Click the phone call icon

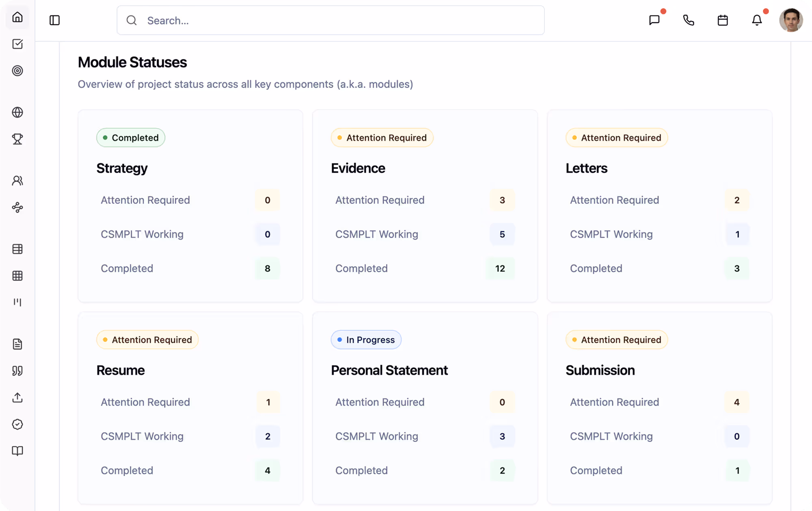pyautogui.click(x=689, y=20)
